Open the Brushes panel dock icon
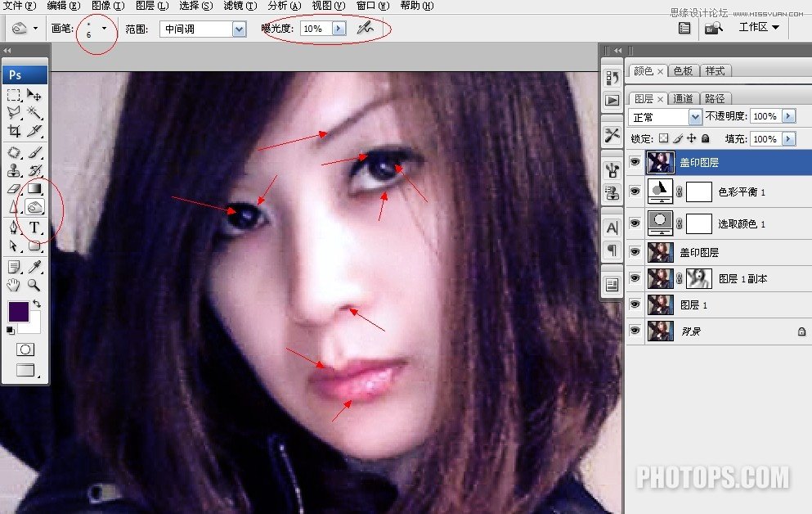 click(x=612, y=170)
